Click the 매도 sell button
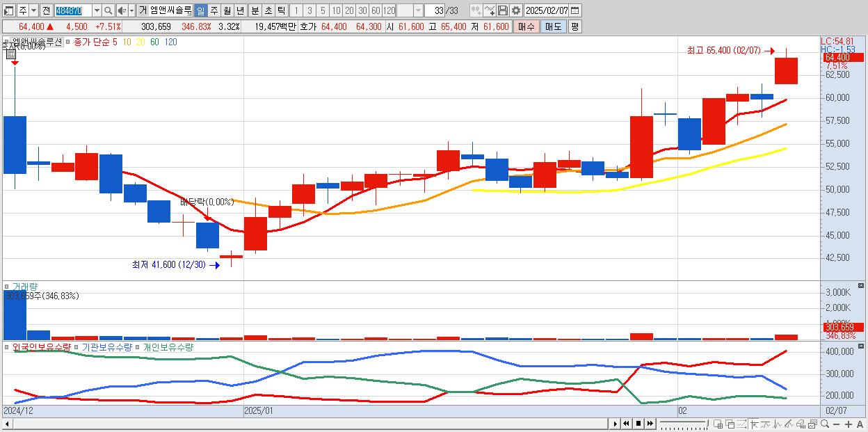 pyautogui.click(x=554, y=26)
